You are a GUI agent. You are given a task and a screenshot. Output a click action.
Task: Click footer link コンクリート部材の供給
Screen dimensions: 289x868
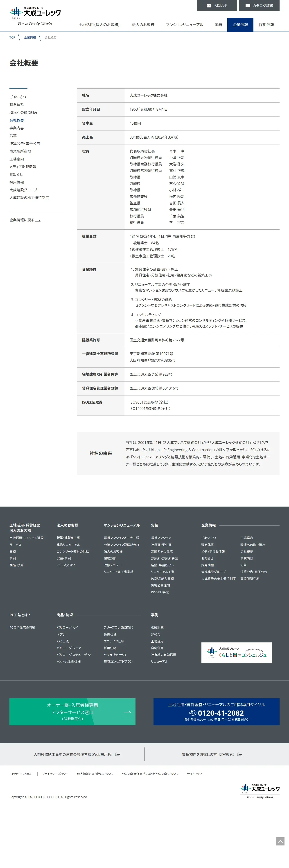click(73, 552)
